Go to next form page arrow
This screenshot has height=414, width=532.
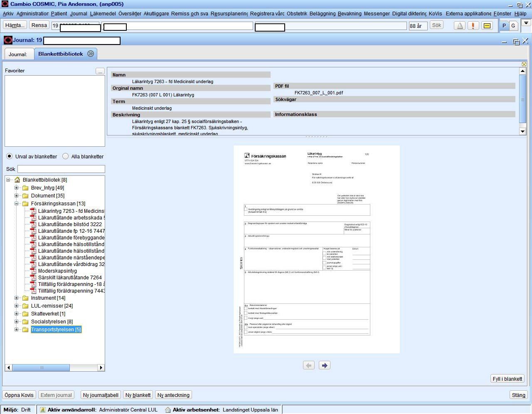pos(325,365)
